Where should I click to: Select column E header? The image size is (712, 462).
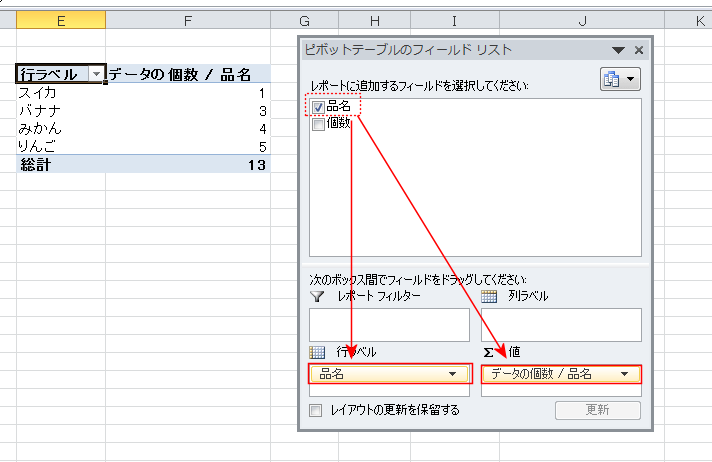click(61, 20)
